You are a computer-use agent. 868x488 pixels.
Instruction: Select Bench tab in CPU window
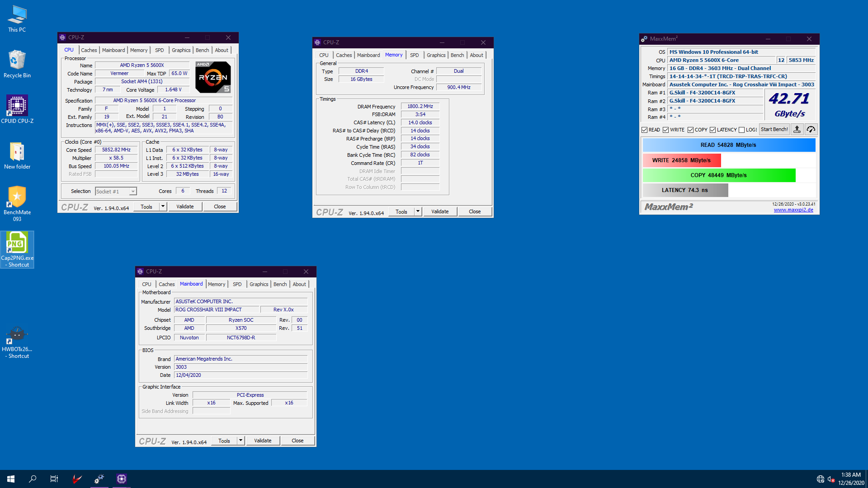point(203,50)
